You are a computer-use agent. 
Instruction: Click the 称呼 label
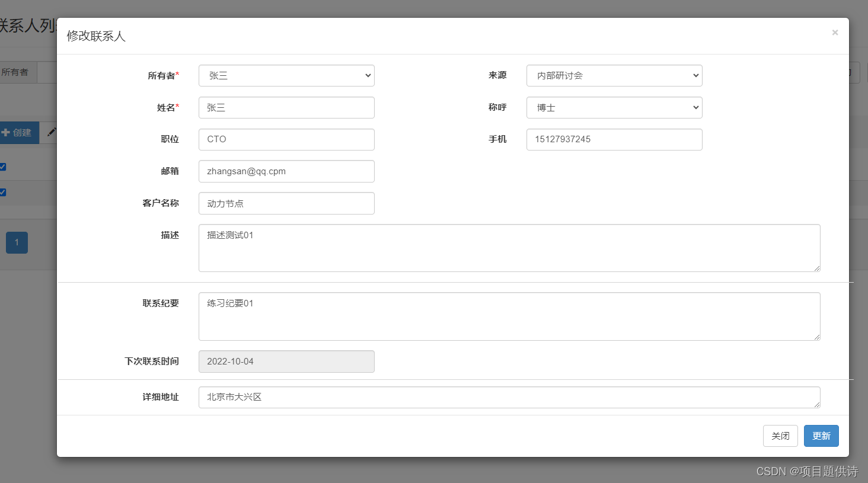[x=497, y=107]
